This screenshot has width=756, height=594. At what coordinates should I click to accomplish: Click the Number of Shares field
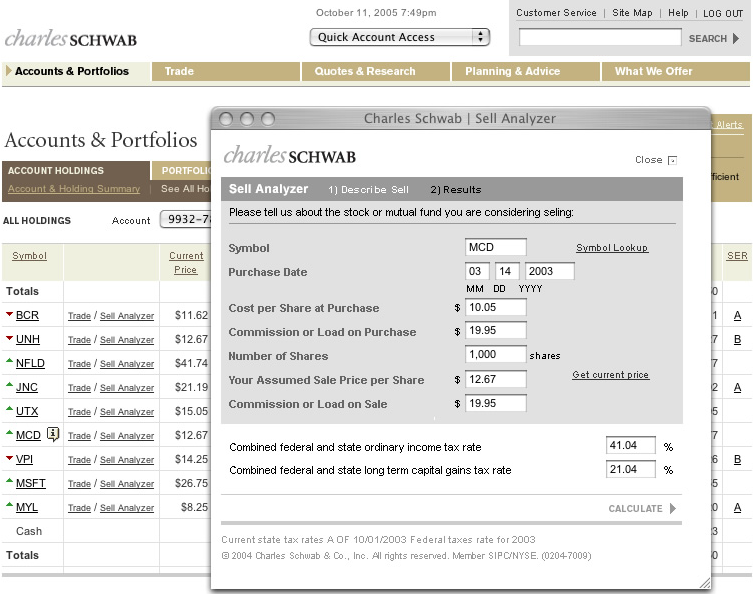[495, 354]
